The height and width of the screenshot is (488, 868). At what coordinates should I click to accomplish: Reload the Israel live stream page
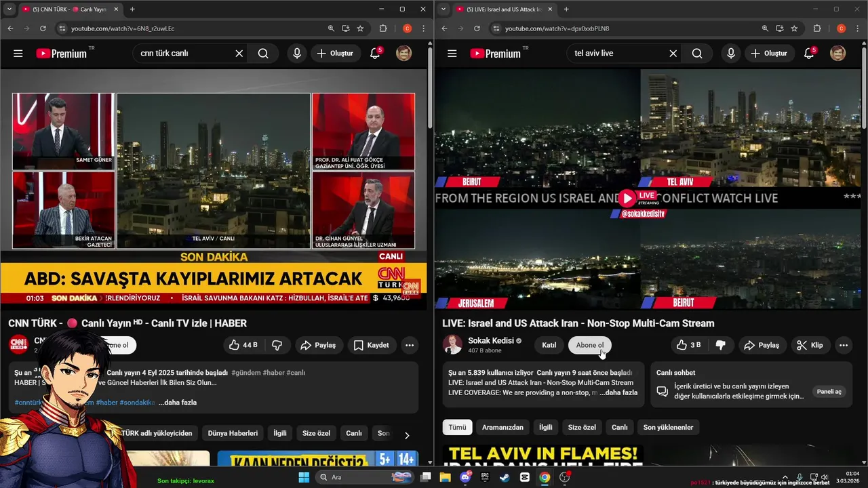click(477, 28)
